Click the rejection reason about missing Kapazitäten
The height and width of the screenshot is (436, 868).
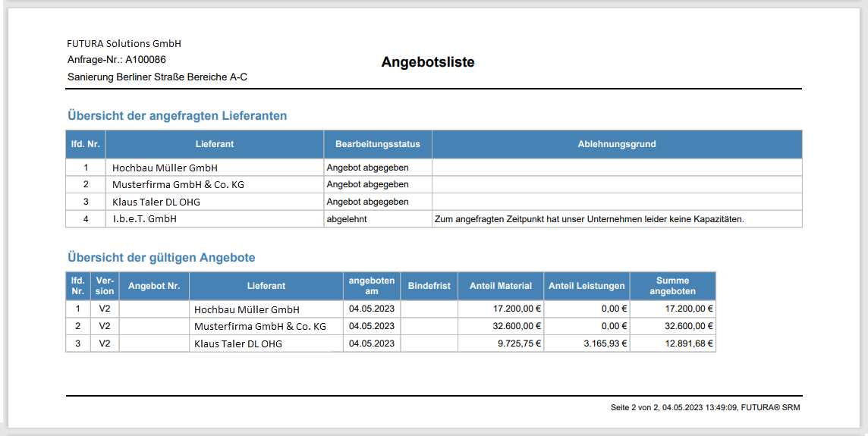pos(589,219)
